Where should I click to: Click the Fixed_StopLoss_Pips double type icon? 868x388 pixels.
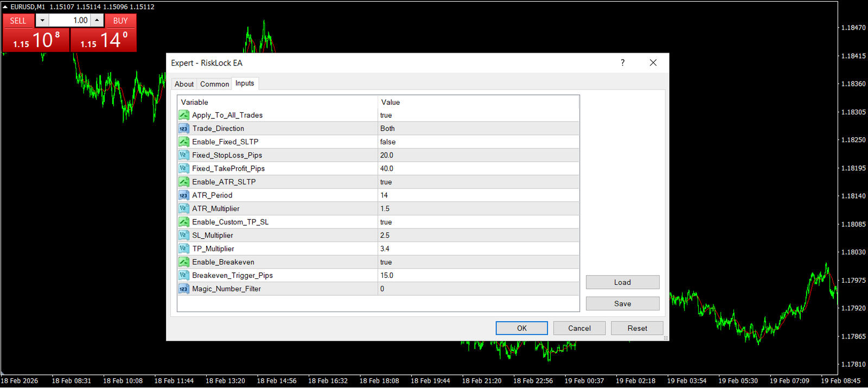click(x=184, y=155)
